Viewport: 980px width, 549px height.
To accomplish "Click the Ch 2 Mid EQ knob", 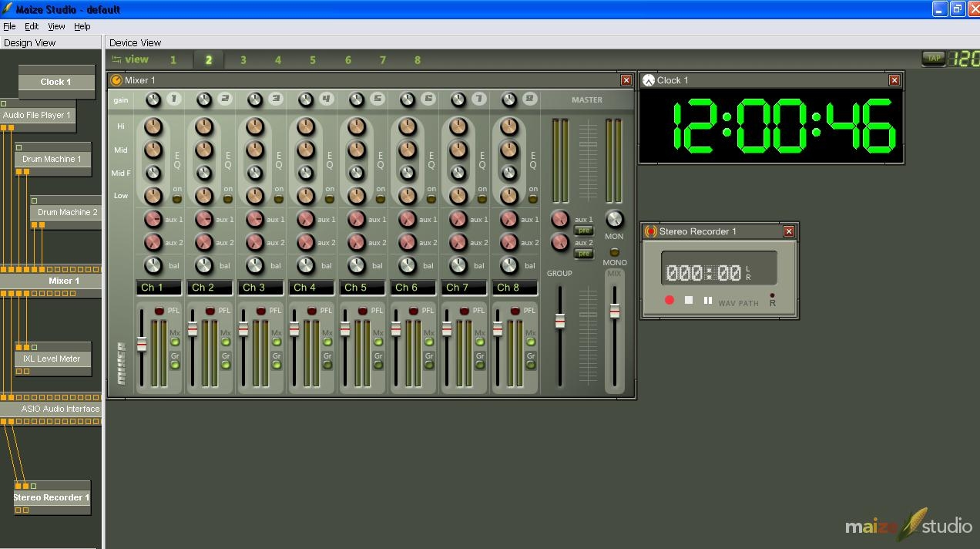I will pyautogui.click(x=204, y=150).
